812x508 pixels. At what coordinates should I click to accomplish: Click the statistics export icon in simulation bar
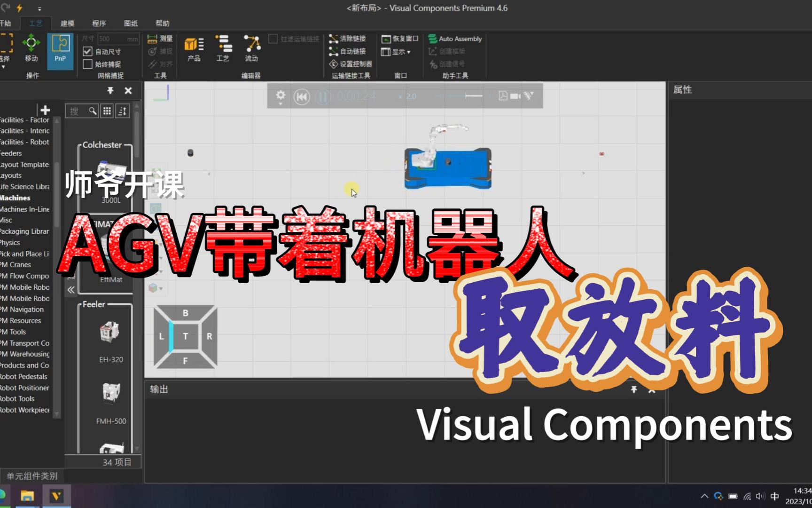[x=529, y=95]
